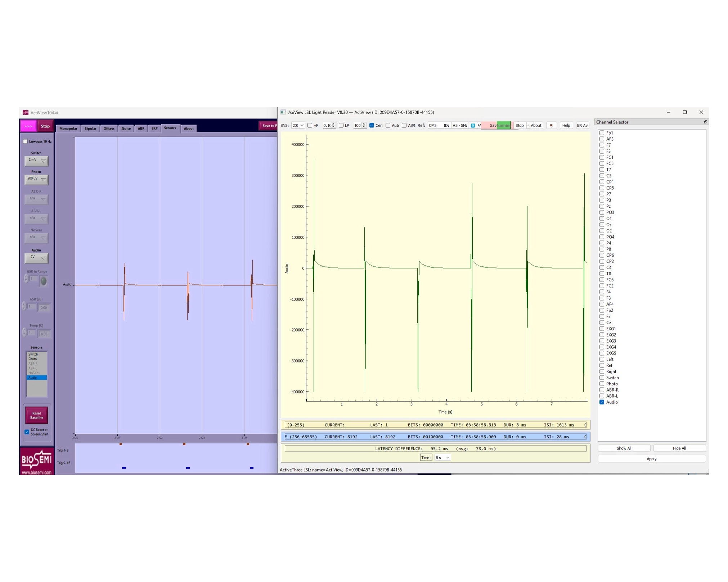Click the Channel Selector panel pop-out icon

(x=705, y=122)
